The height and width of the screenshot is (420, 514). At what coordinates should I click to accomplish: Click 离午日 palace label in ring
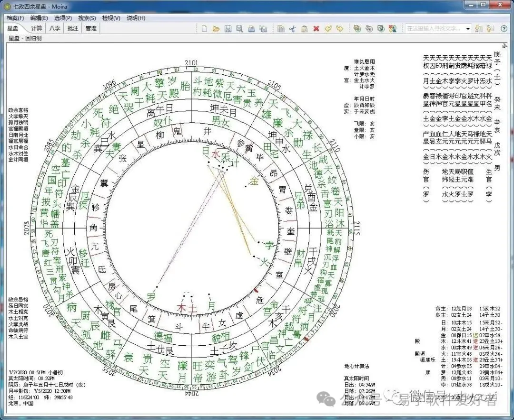pyautogui.click(x=159, y=110)
